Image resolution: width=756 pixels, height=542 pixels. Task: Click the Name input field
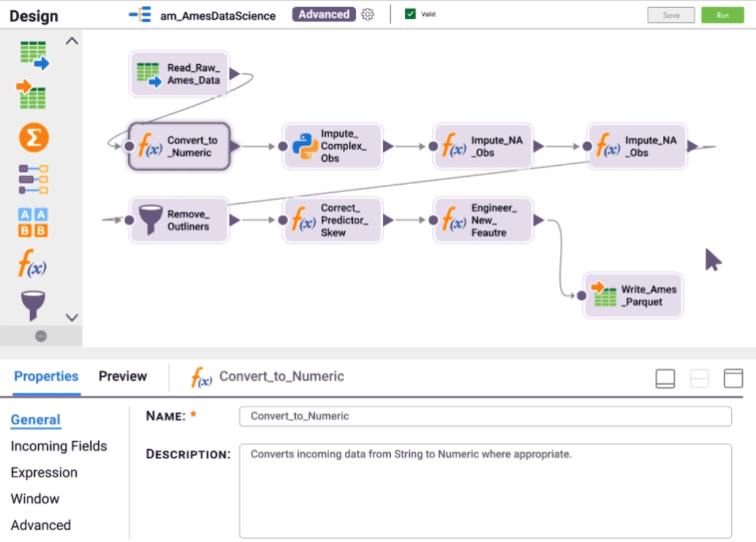coord(485,416)
